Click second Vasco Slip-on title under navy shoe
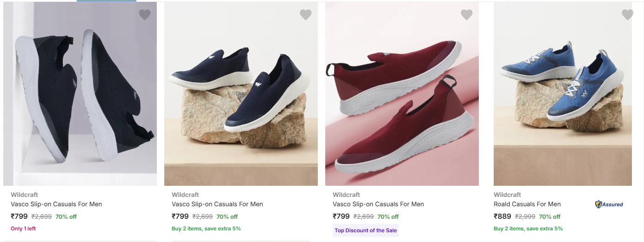 pos(217,204)
